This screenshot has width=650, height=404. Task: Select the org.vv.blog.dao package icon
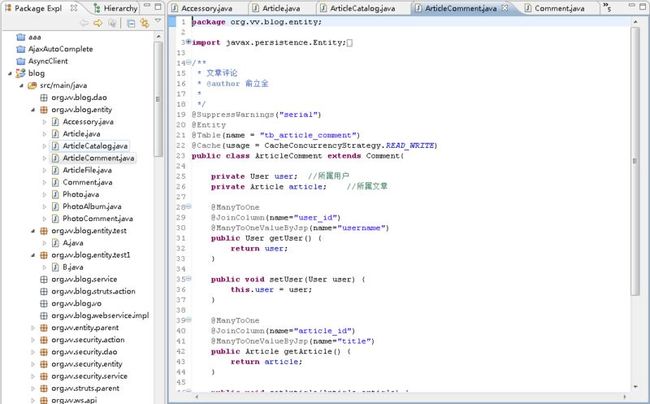click(44, 98)
